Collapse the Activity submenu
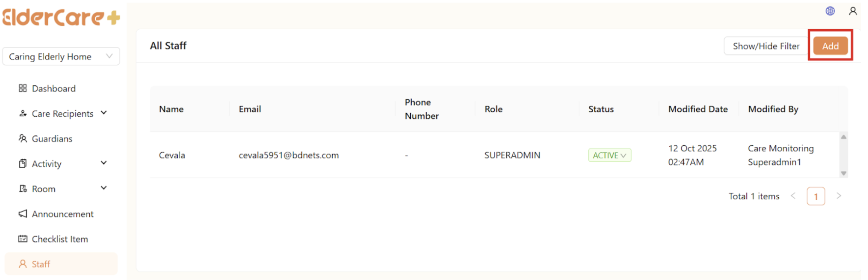This screenshot has width=868, height=280. click(x=104, y=163)
